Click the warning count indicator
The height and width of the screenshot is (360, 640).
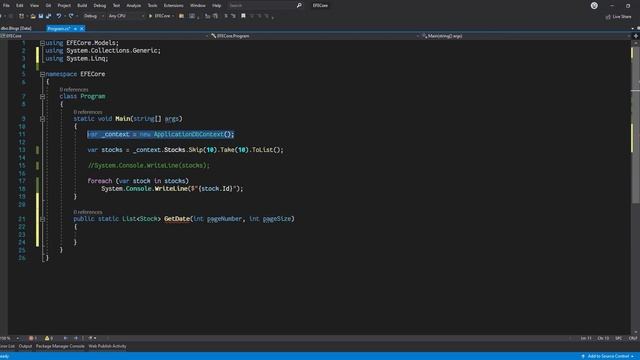[x=49, y=338]
